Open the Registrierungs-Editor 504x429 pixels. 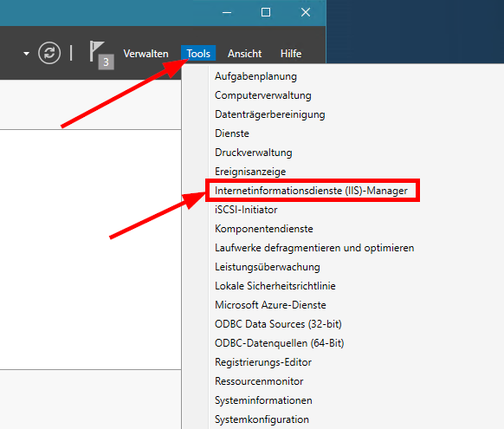263,362
